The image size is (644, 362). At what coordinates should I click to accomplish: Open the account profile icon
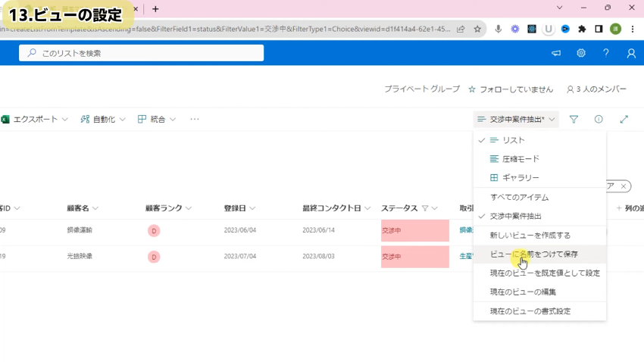[630, 53]
